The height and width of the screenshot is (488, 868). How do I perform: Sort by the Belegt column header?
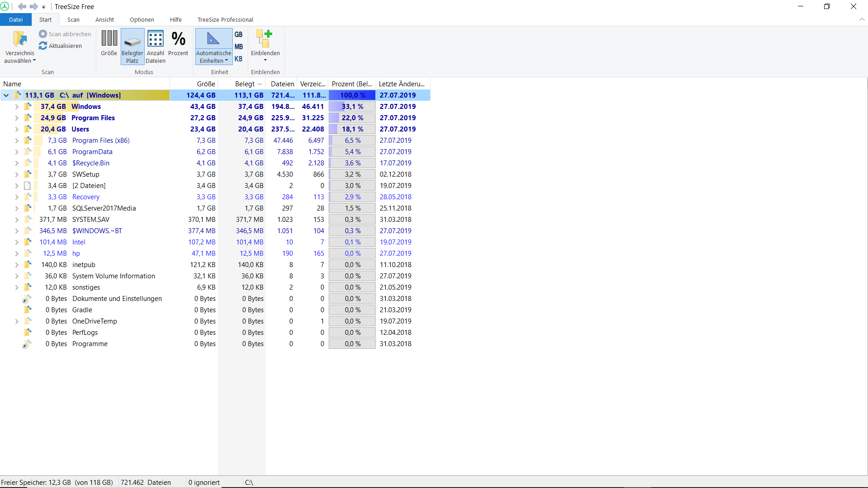[x=245, y=84]
